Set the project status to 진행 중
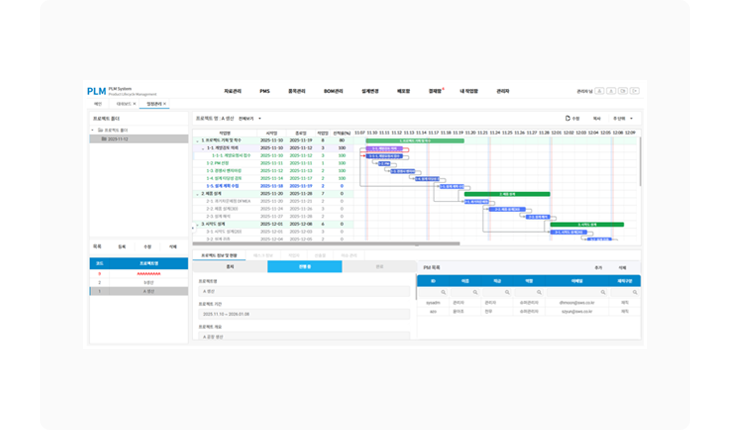The width and height of the screenshot is (730, 430). click(x=305, y=267)
